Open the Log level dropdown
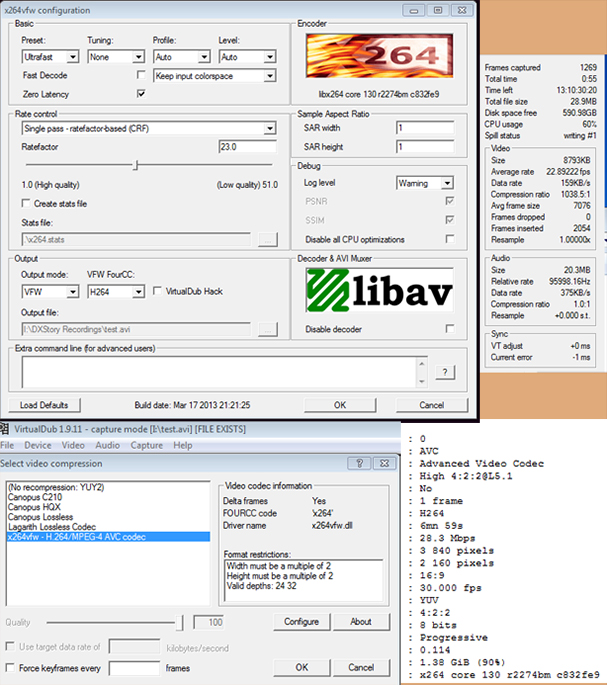The height and width of the screenshot is (685, 607). (x=425, y=183)
